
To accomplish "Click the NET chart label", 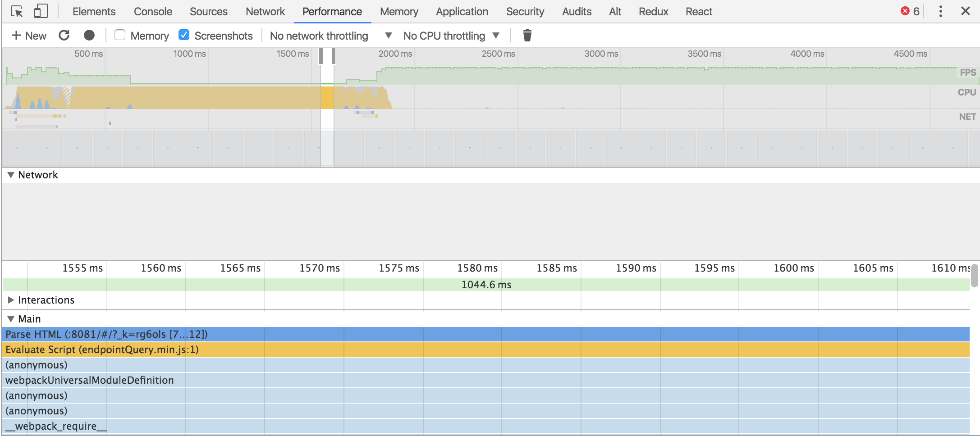I will (967, 117).
